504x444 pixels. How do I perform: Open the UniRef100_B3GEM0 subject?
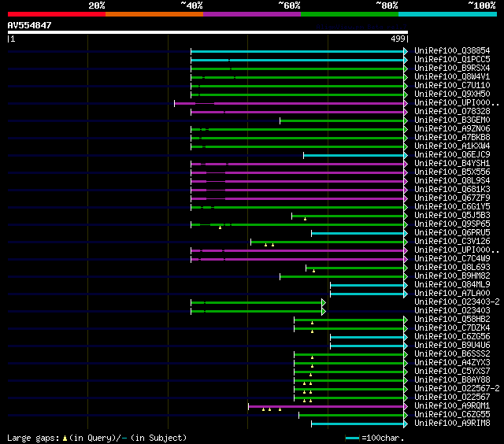click(452, 120)
